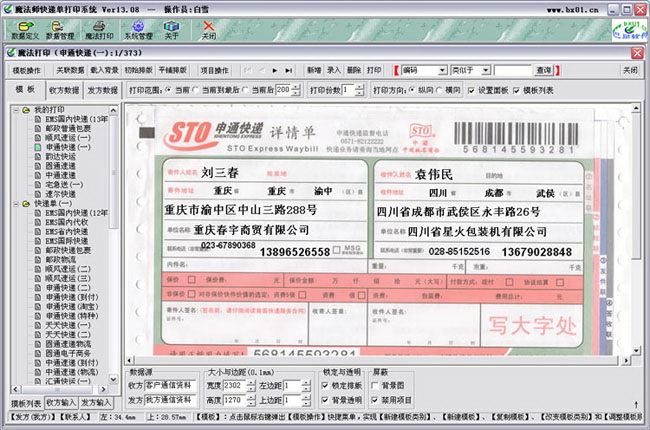The height and width of the screenshot is (430, 650).
Task: Click document icon beside 邮政物流
Action: point(38,260)
